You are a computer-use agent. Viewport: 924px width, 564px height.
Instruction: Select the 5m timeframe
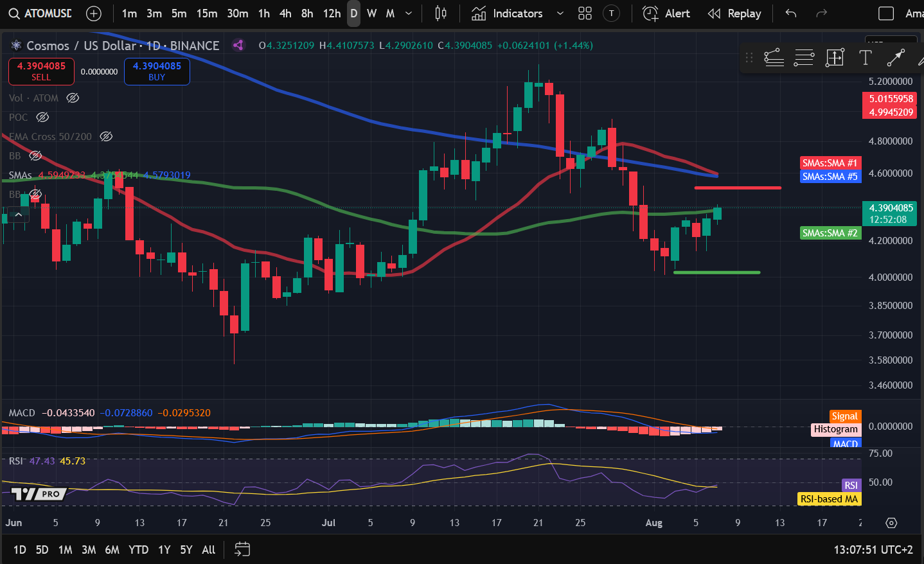point(179,13)
